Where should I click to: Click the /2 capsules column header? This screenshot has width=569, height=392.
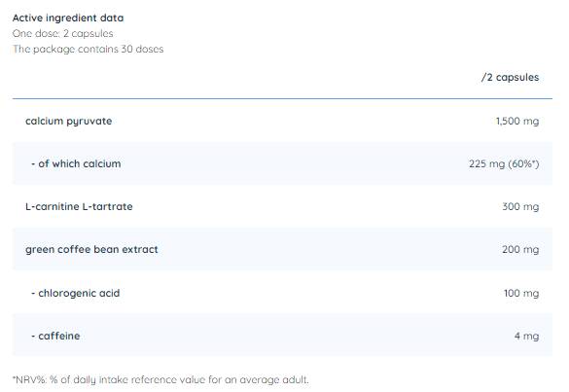coord(510,77)
